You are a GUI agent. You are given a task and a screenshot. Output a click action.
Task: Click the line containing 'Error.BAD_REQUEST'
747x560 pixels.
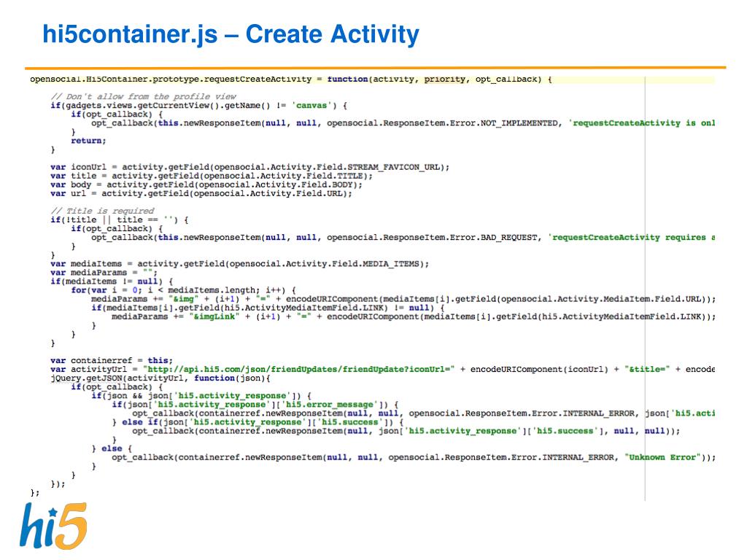pyautogui.click(x=403, y=237)
